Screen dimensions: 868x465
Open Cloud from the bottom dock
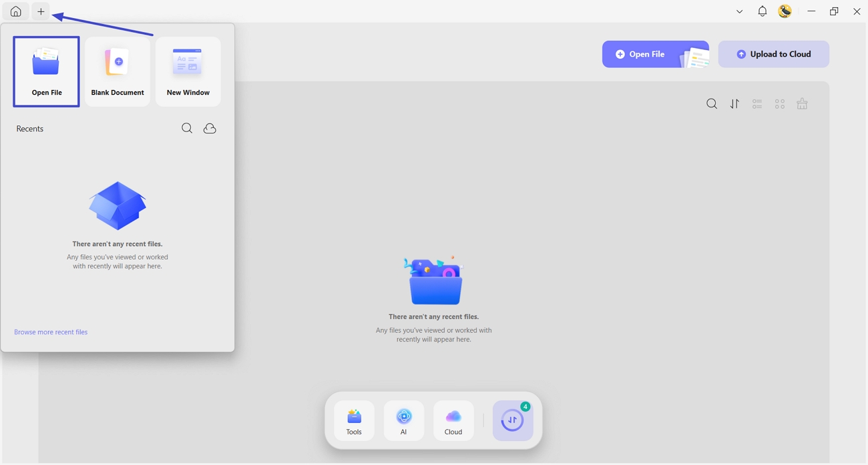453,421
